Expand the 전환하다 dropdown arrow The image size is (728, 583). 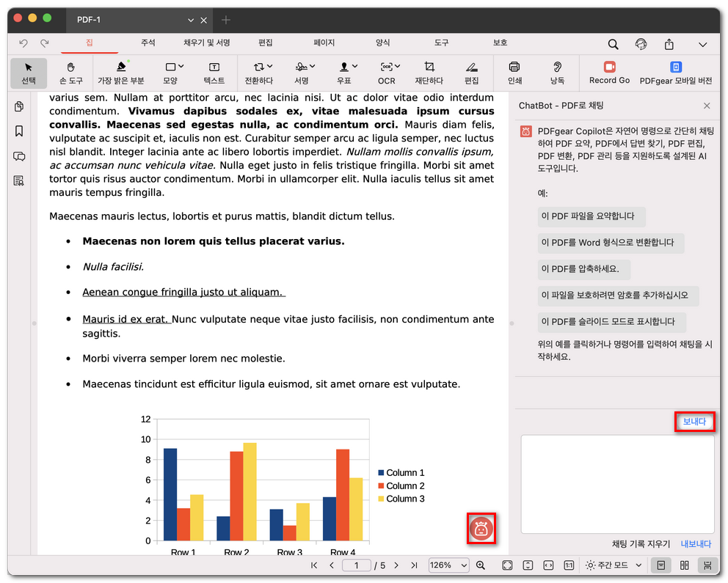coord(270,67)
